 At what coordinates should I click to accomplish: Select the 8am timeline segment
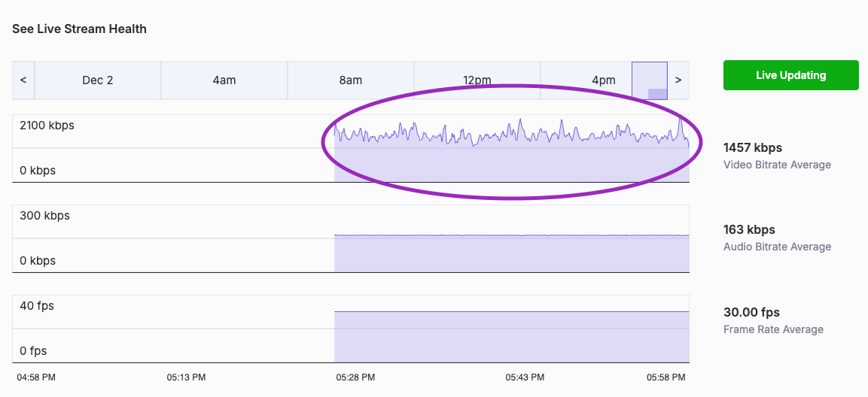click(350, 80)
